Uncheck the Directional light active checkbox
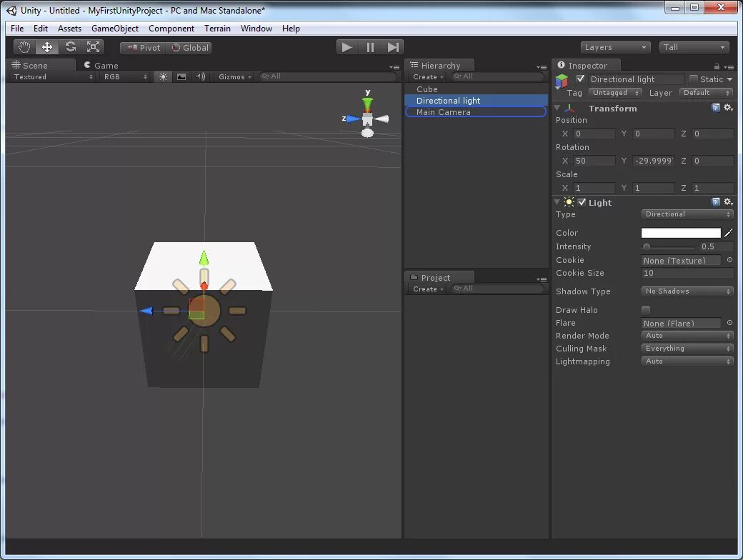Image resolution: width=743 pixels, height=560 pixels. (580, 79)
